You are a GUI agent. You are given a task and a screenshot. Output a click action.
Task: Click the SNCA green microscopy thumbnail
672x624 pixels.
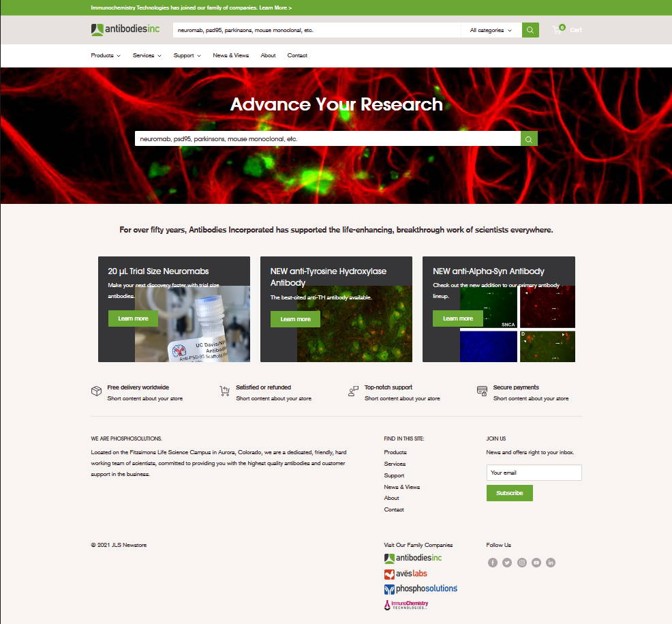(489, 307)
